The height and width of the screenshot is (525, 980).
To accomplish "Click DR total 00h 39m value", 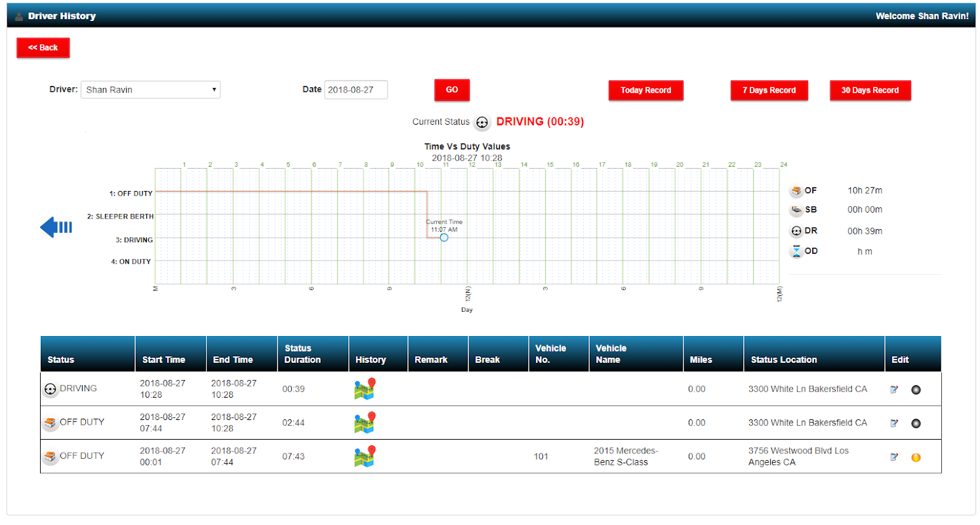I will 865,231.
